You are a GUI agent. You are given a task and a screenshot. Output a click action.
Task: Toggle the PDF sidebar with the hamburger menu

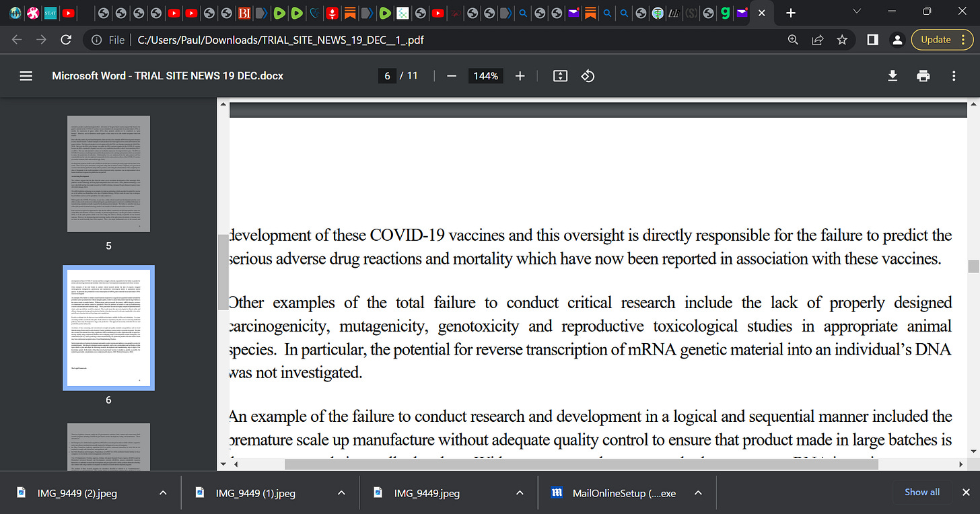[x=26, y=76]
